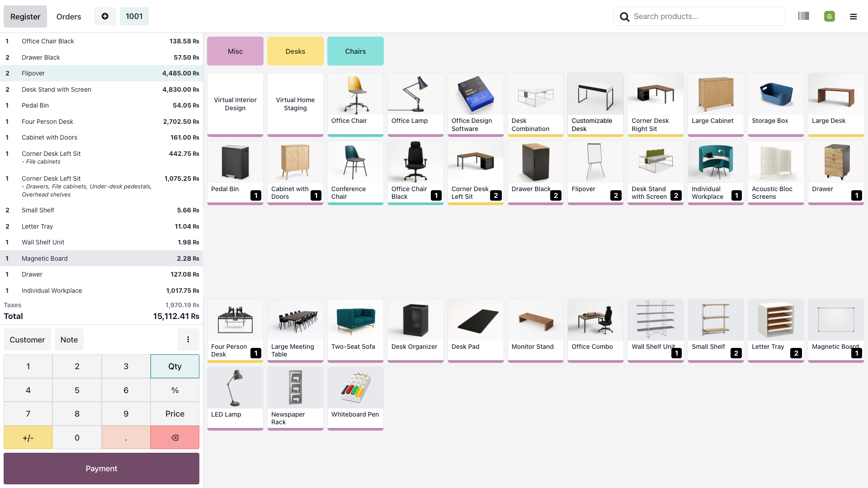Filter products by Desks category
The height and width of the screenshot is (488, 868).
pyautogui.click(x=295, y=51)
